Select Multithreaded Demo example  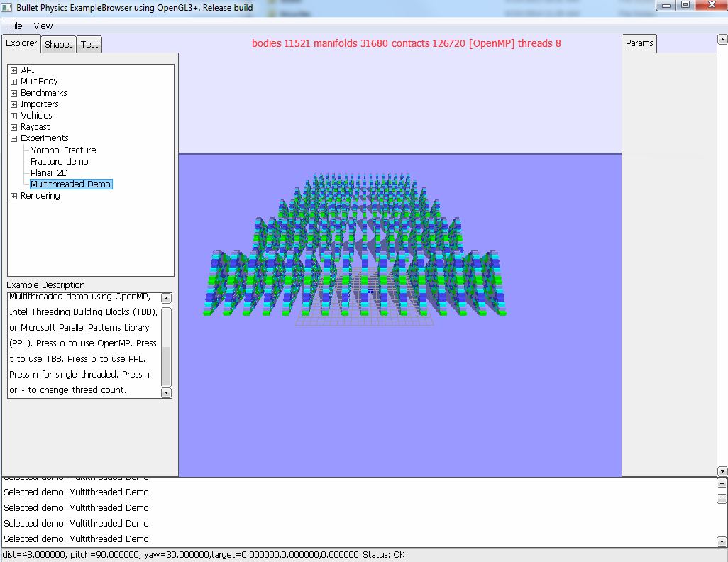coord(70,184)
